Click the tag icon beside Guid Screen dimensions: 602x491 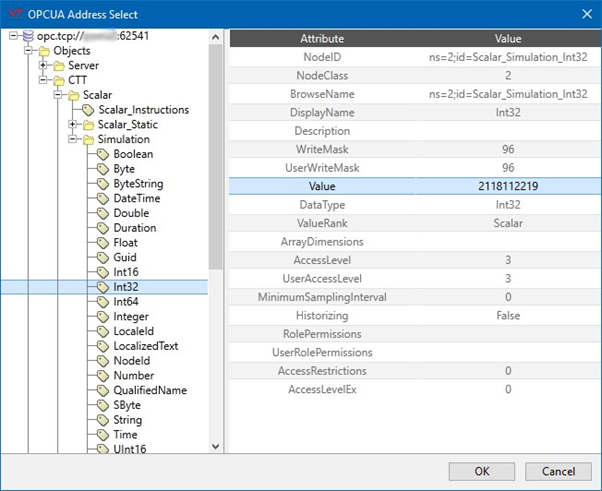(x=103, y=258)
